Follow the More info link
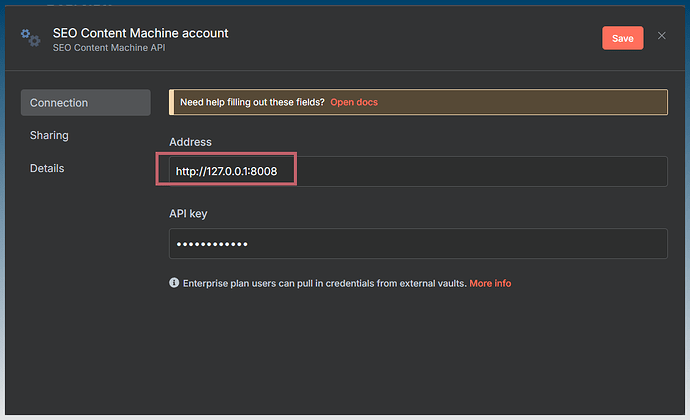 (x=490, y=283)
